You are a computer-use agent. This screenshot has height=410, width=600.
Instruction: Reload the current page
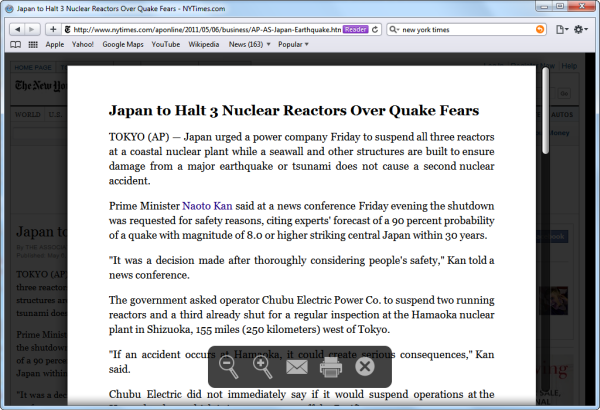coord(375,29)
